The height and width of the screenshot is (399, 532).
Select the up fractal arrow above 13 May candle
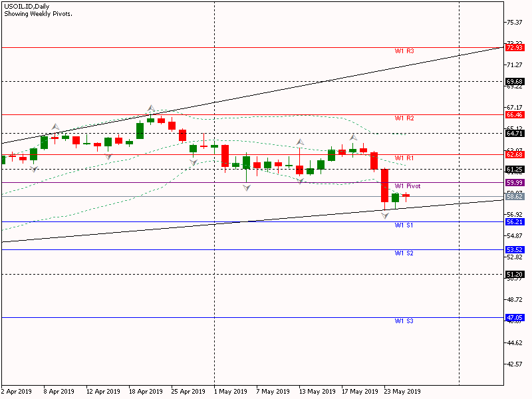pyautogui.click(x=300, y=142)
